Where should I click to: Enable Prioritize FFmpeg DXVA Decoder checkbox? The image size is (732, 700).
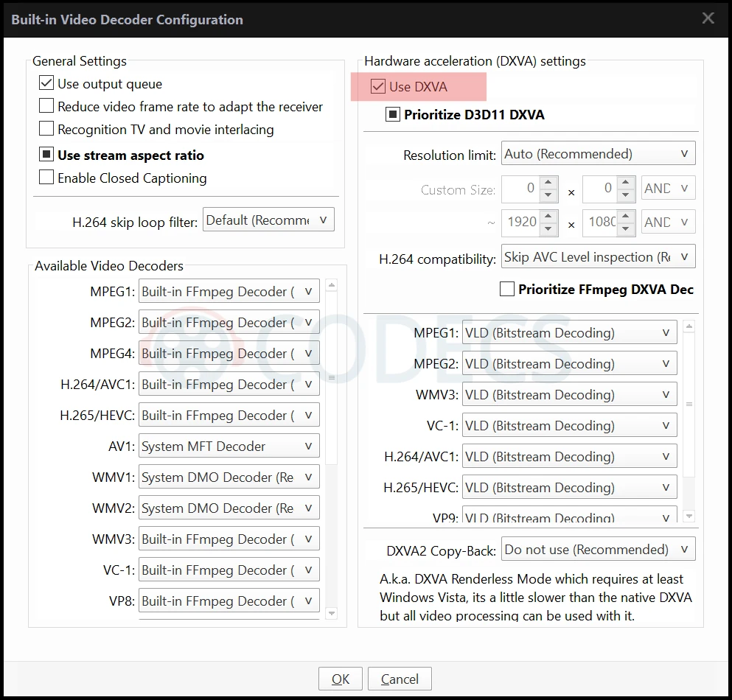click(507, 290)
